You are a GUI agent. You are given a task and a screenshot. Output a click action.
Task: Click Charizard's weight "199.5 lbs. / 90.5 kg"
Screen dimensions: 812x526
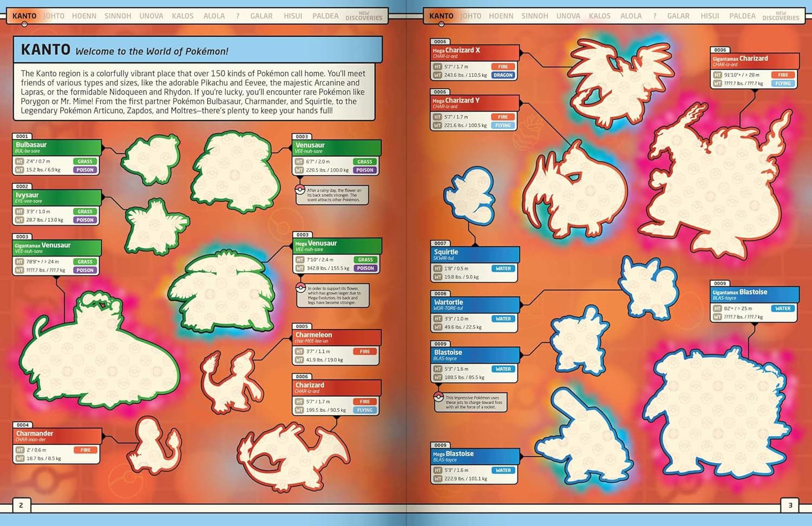[326, 410]
